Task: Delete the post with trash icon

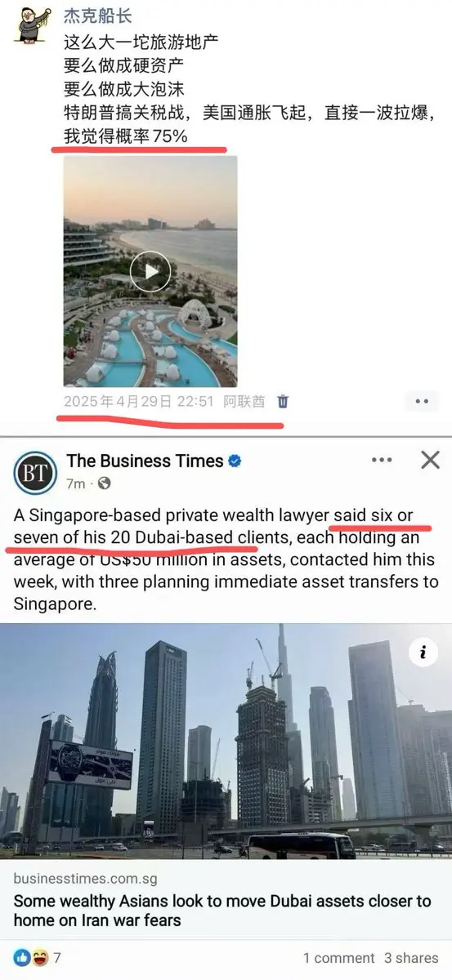Action: pyautogui.click(x=283, y=402)
